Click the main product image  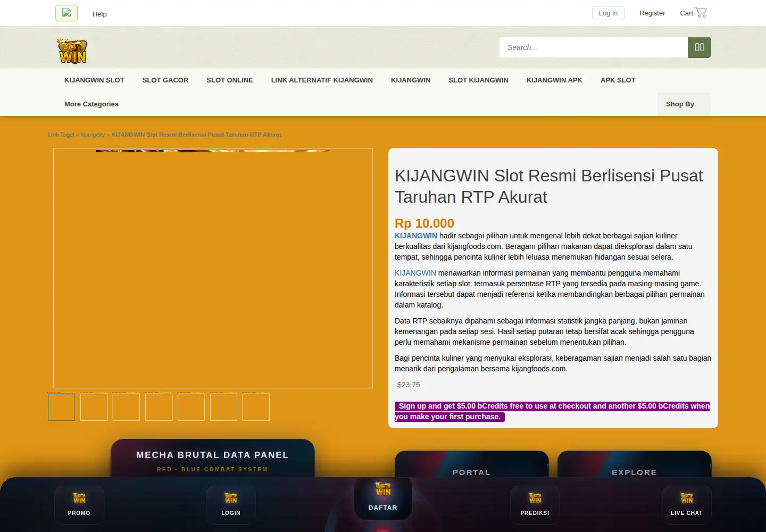[213, 268]
